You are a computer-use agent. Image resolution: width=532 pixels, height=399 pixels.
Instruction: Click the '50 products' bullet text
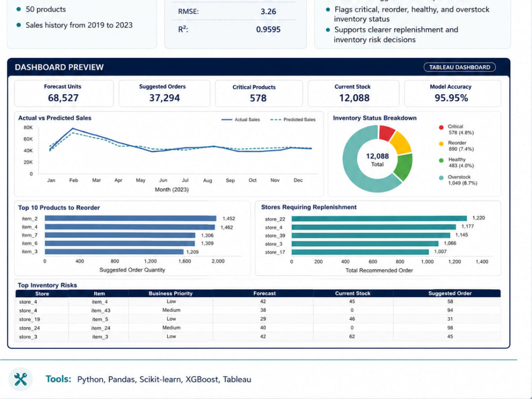tap(46, 9)
